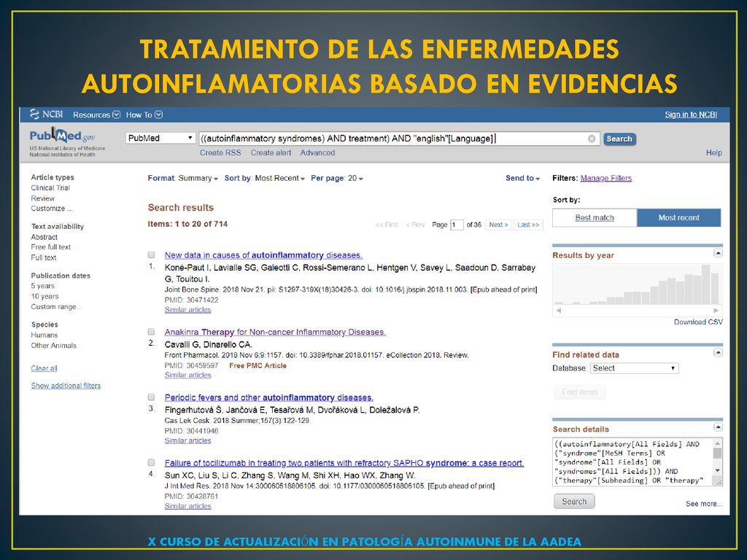The image size is (747, 560).
Task: Open New data in causes article
Action: click(x=263, y=255)
